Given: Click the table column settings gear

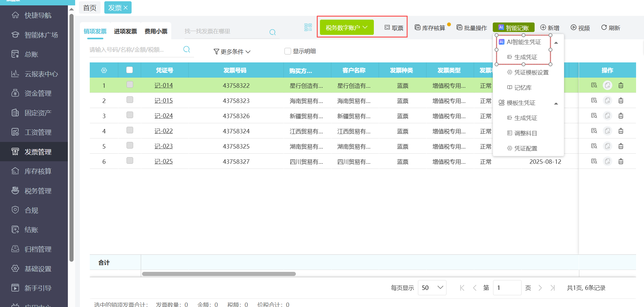Looking at the screenshot, I should 104,70.
